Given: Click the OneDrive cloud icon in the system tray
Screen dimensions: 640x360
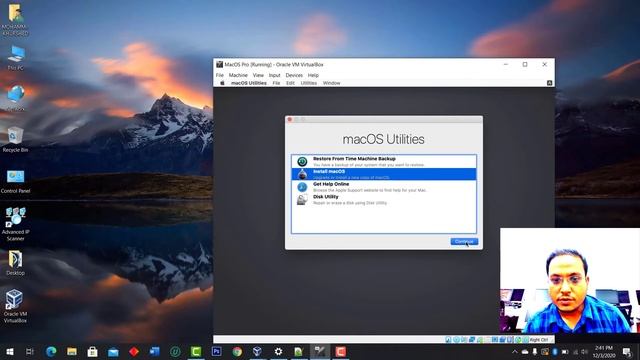Looking at the screenshot, I should click(525, 351).
